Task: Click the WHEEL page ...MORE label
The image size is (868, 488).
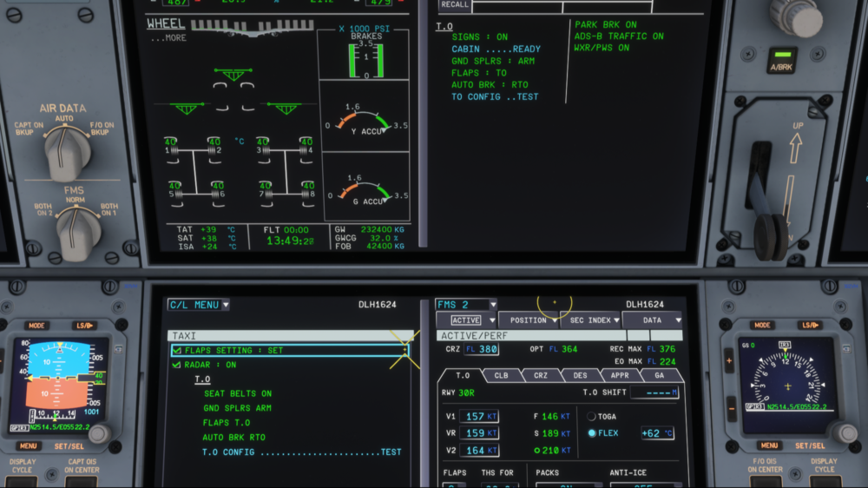Action: tap(168, 38)
